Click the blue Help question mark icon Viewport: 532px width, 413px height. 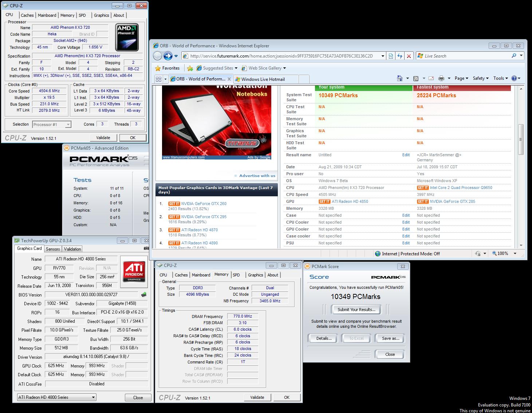[x=514, y=78]
